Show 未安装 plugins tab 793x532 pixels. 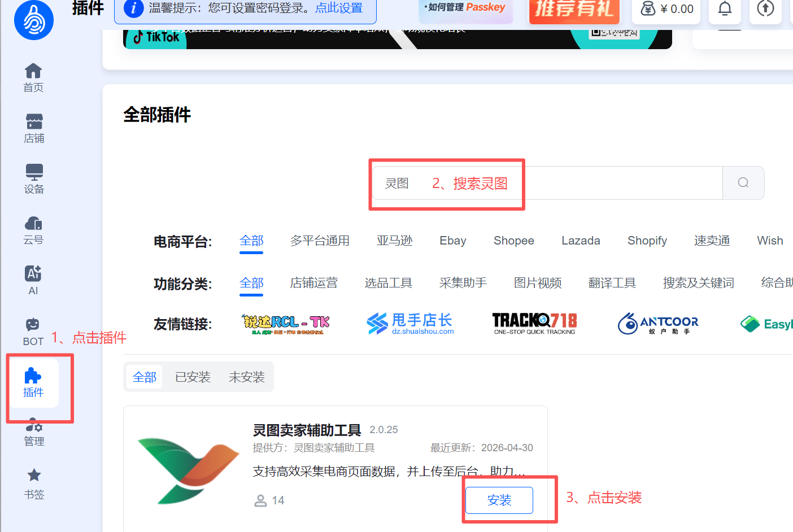[247, 377]
